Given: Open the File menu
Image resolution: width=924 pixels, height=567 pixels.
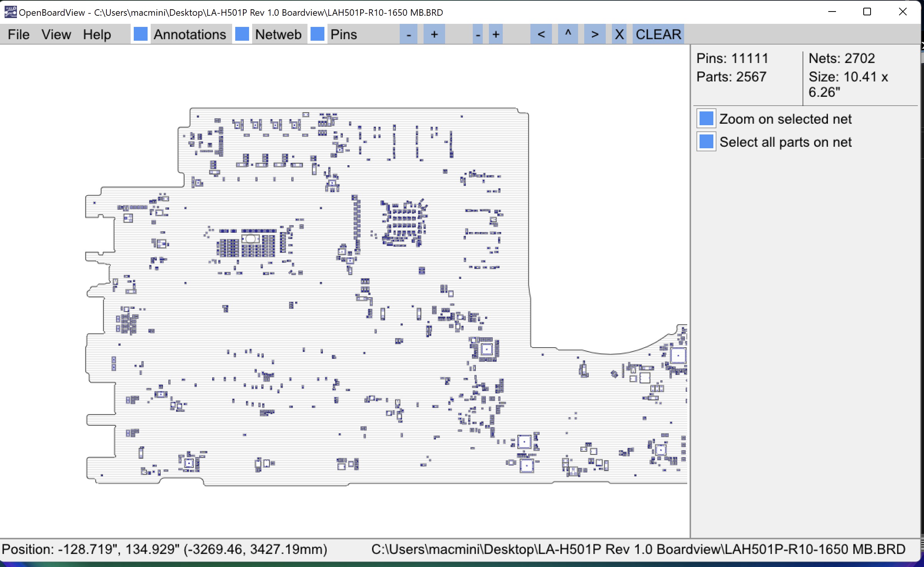Looking at the screenshot, I should 18,35.
